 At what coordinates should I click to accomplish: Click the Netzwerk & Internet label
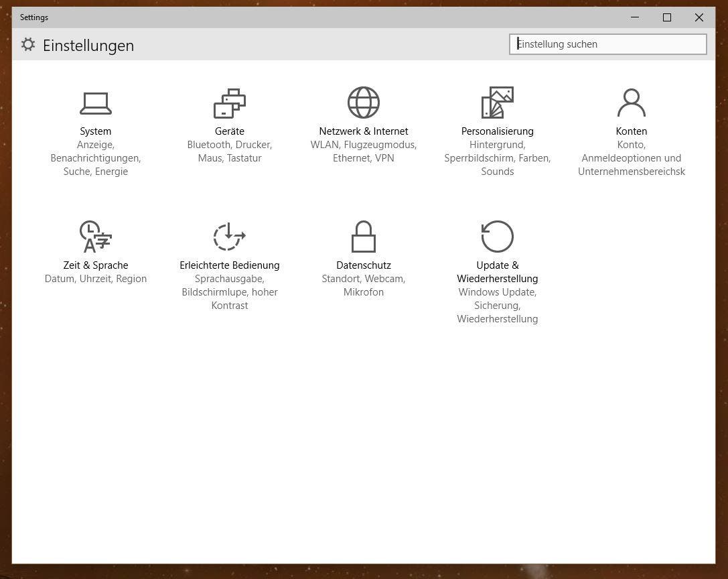coord(364,131)
